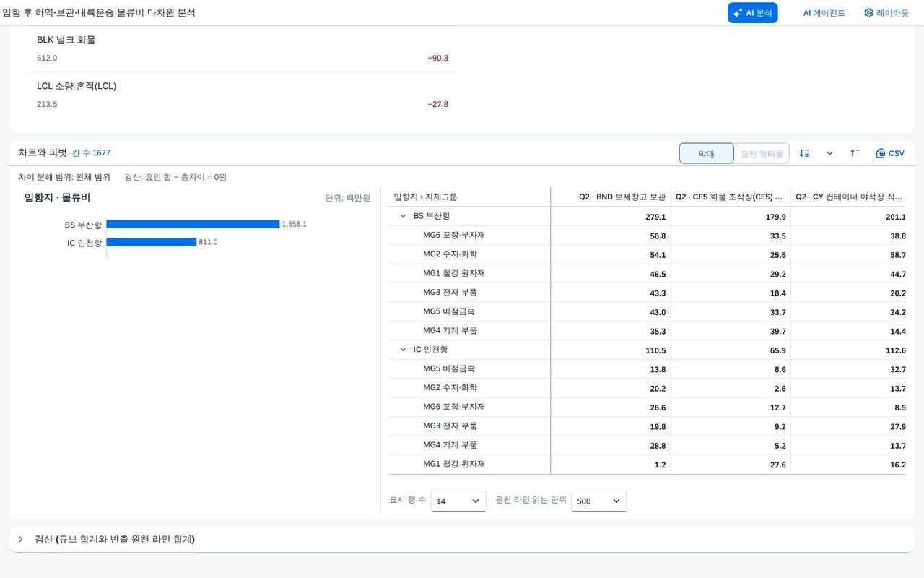This screenshot has width=924, height=578.
Task: Collapse the IC 인천항 row group
Action: [403, 350]
